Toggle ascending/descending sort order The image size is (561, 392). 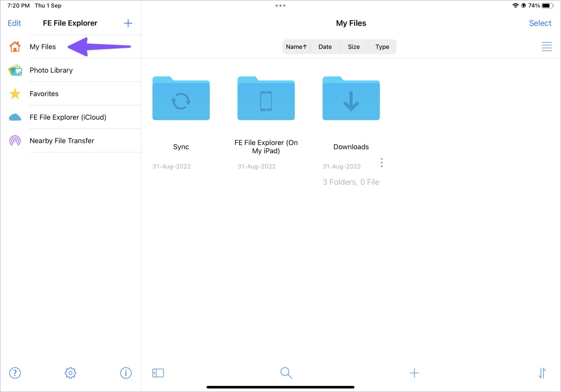point(542,373)
